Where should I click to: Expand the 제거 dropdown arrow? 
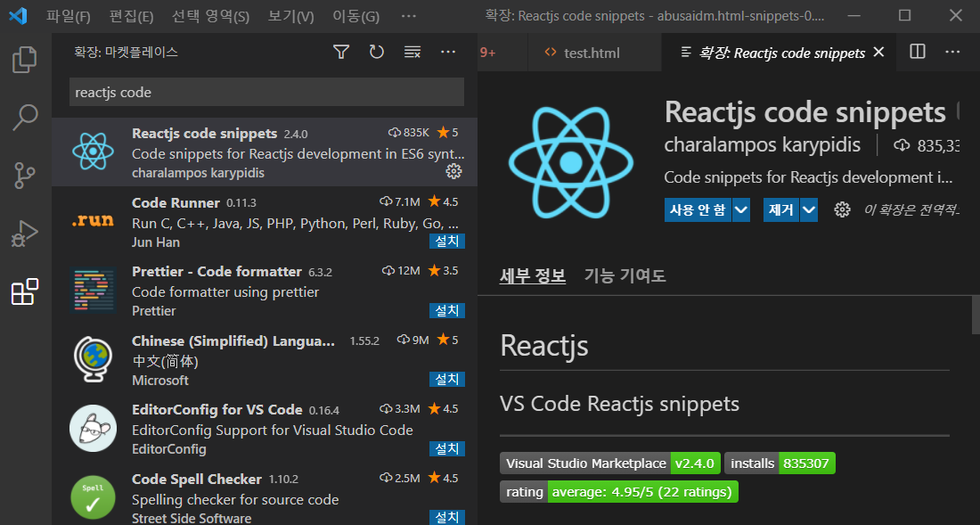pyautogui.click(x=809, y=210)
